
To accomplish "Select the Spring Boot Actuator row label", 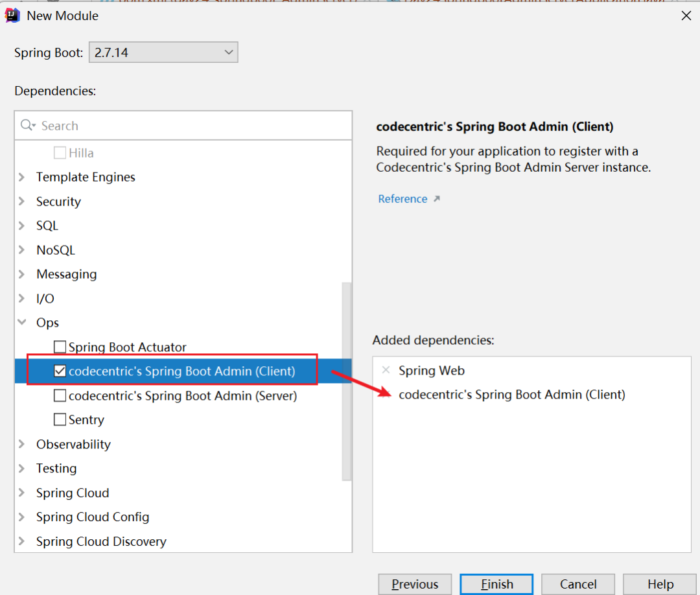I will tap(127, 347).
